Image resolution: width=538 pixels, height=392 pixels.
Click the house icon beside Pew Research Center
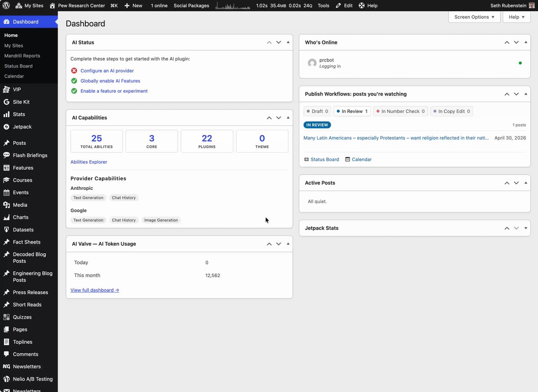[x=52, y=6]
